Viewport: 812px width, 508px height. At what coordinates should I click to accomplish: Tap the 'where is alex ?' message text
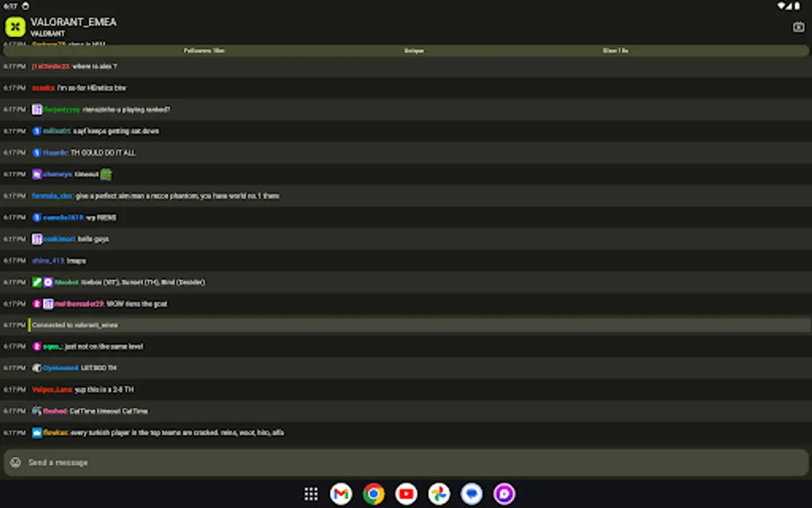[x=95, y=67]
